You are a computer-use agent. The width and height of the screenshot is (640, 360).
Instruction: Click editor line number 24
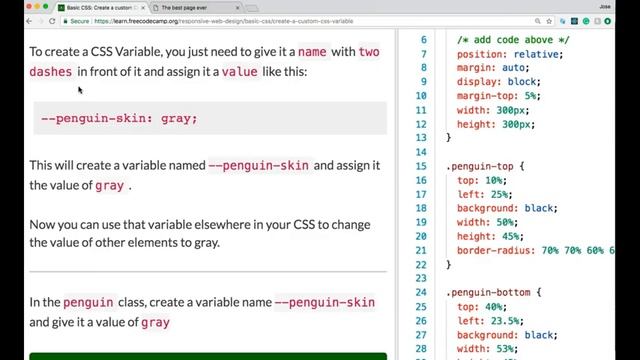click(x=421, y=292)
